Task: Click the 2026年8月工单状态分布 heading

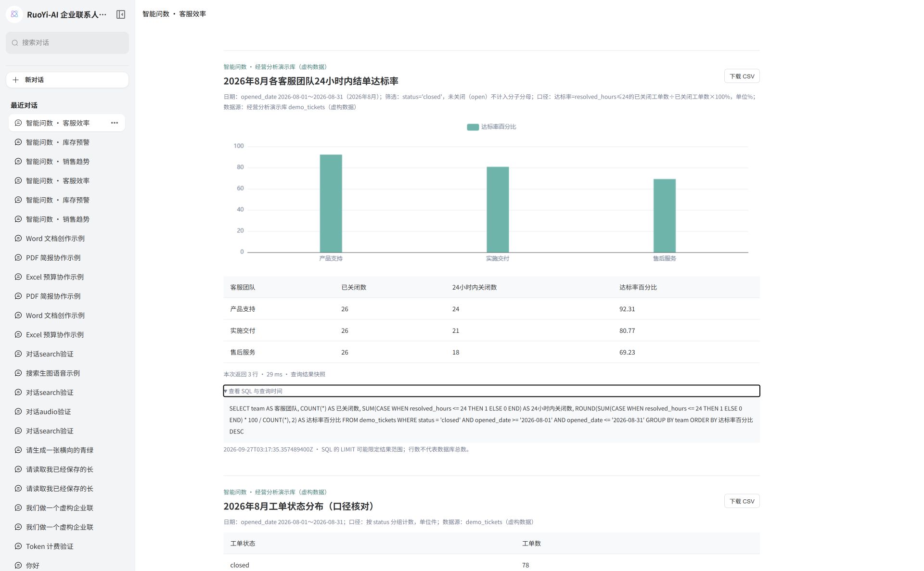Action: 299,506
